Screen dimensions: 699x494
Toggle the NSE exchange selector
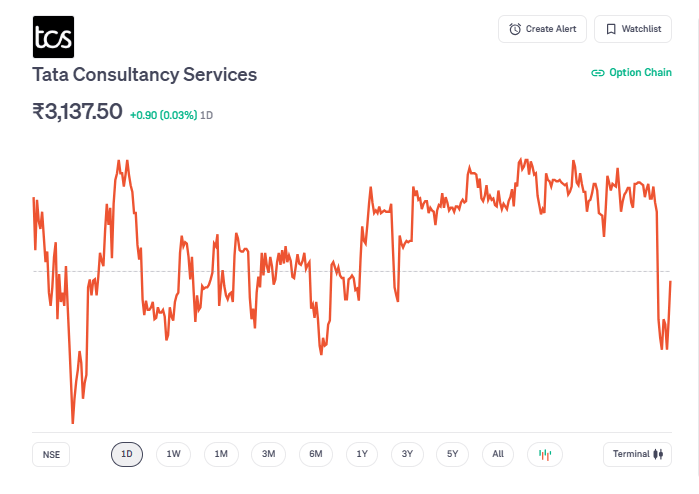click(x=51, y=454)
